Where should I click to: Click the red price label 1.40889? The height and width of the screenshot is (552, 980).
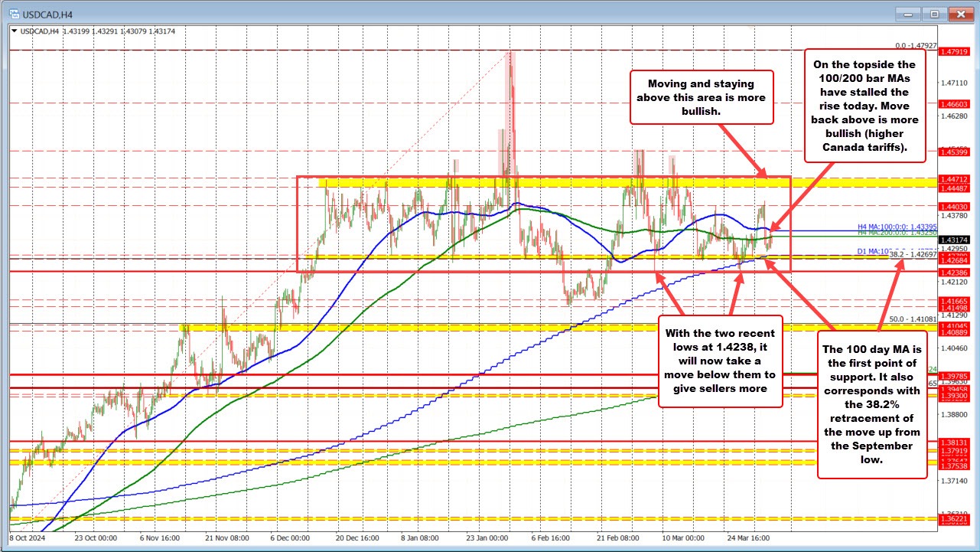click(954, 332)
